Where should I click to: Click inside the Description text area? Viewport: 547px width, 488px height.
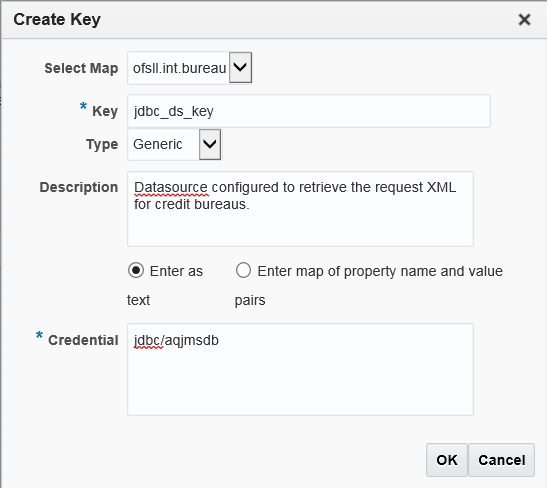(300, 209)
